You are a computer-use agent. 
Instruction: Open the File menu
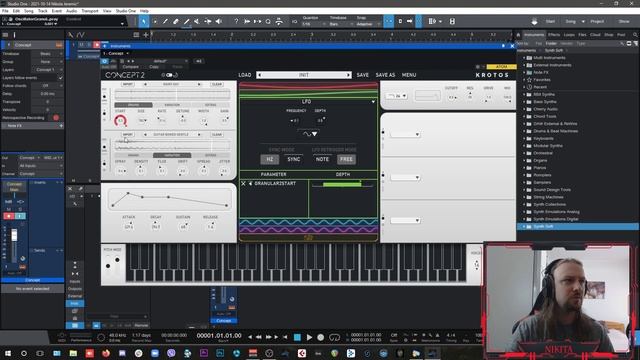5,11
